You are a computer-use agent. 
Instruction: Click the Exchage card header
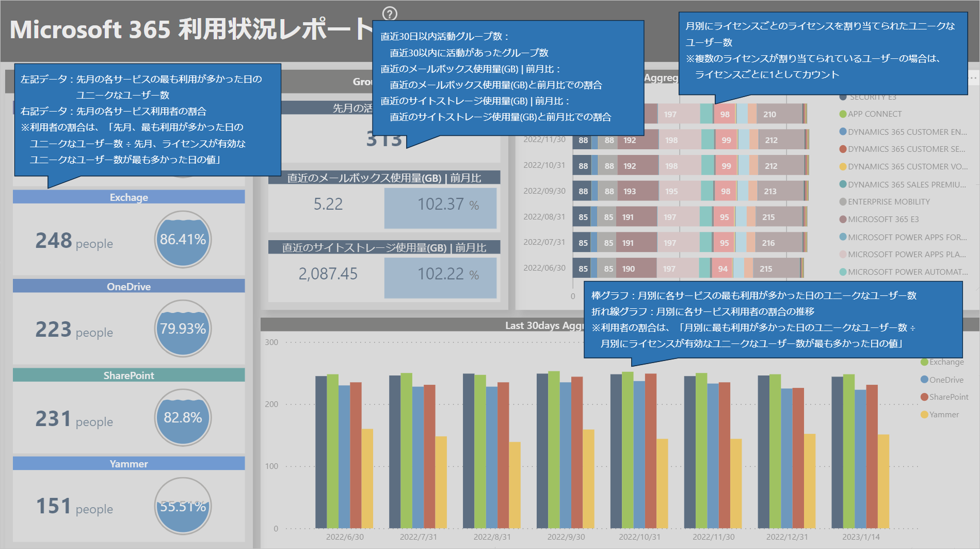(x=128, y=197)
